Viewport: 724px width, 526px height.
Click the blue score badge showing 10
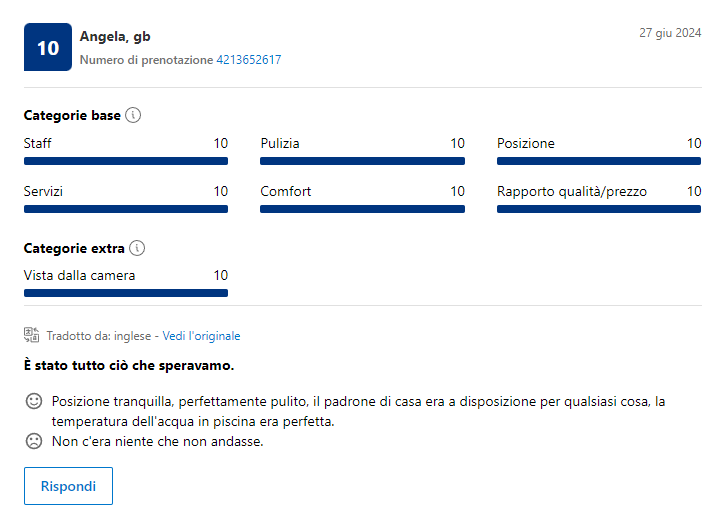tap(47, 47)
